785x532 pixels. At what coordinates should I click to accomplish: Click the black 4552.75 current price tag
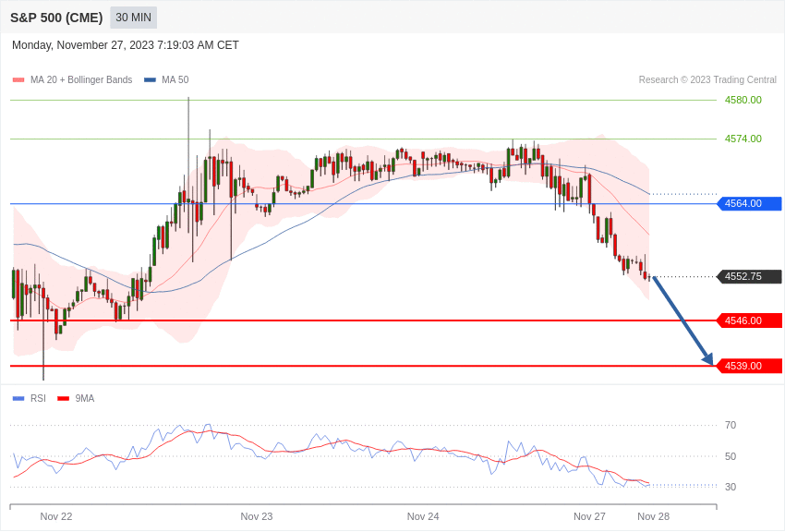click(x=750, y=276)
